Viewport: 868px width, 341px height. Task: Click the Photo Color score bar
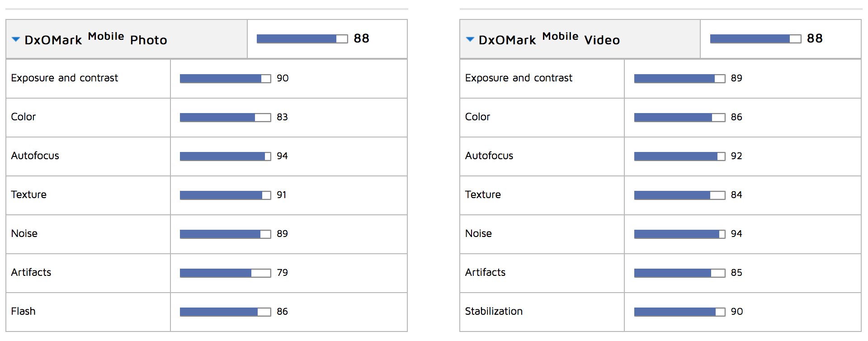click(x=225, y=118)
